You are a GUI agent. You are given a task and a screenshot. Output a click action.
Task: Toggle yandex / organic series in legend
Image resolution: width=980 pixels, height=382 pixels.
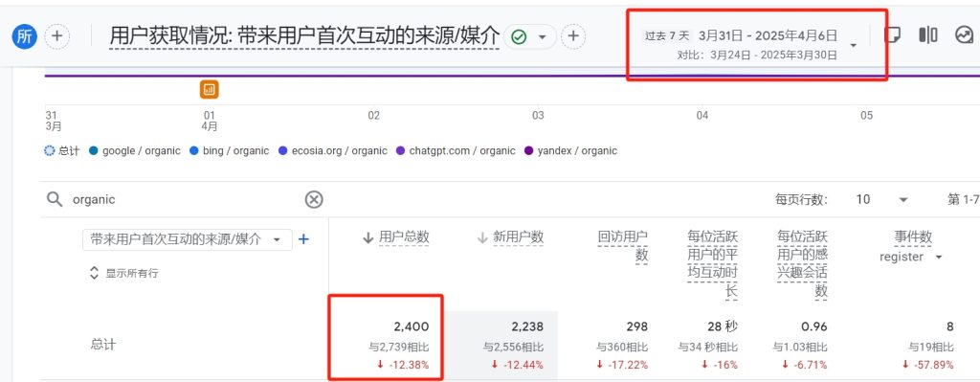click(x=570, y=150)
